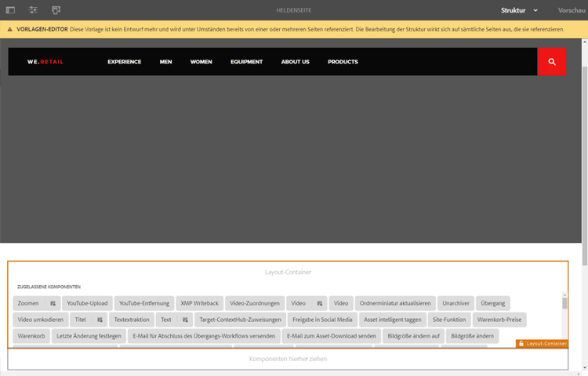
Task: Click unlock icon on Layout-Container tag
Action: coord(521,343)
